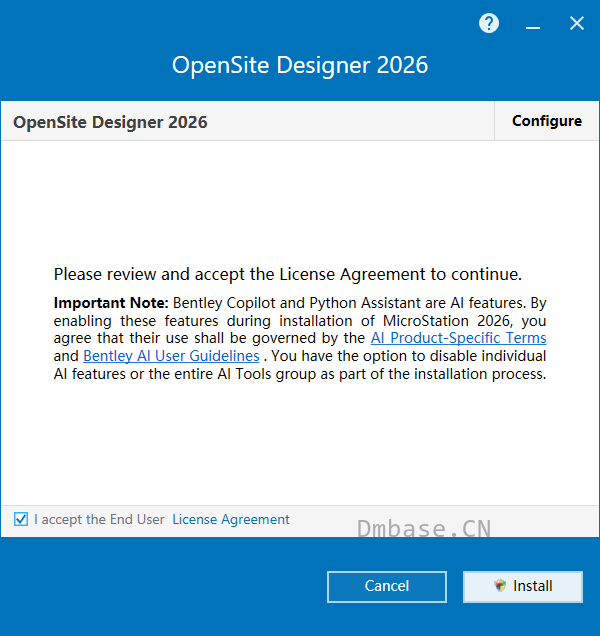
Task: Cancel the installation
Action: pos(387,587)
